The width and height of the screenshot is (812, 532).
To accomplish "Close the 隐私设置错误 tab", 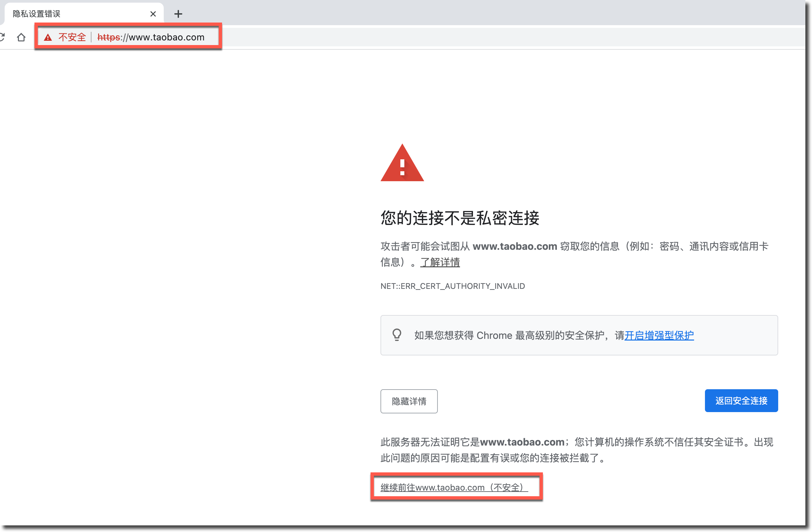I will tap(153, 14).
